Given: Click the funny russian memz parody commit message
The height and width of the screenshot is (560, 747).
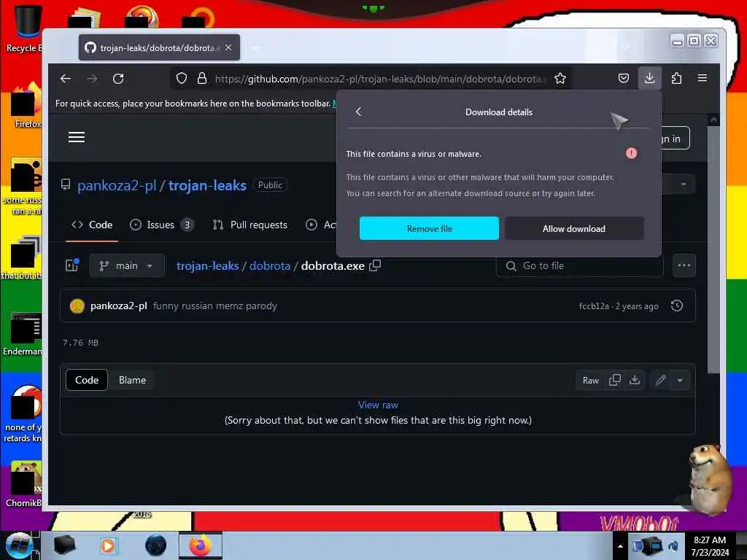Looking at the screenshot, I should [215, 306].
